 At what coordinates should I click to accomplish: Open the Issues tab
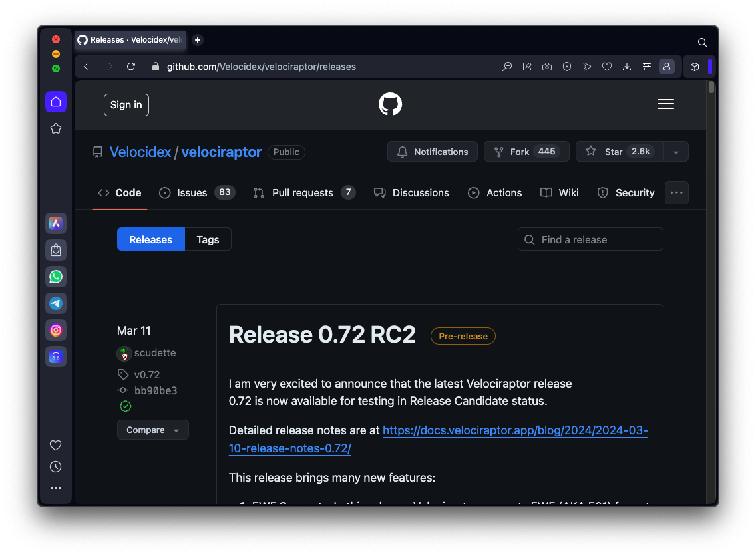192,193
